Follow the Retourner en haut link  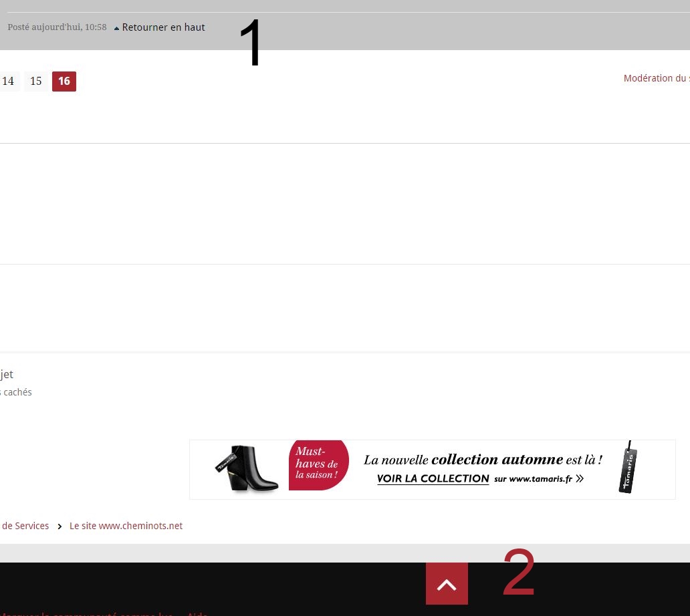coord(163,27)
